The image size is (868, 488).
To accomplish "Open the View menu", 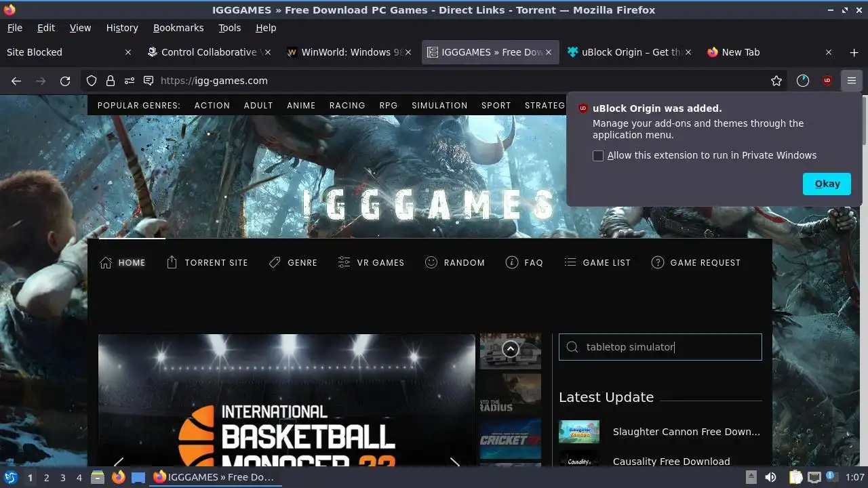I will click(80, 28).
